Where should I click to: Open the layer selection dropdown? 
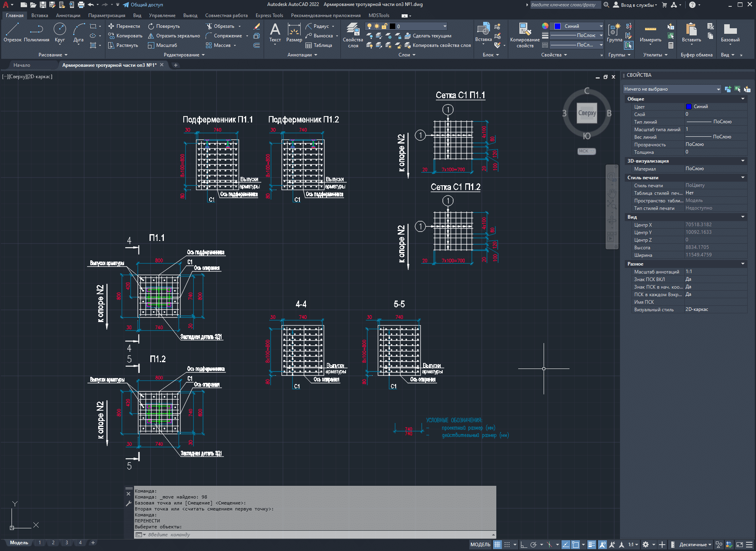coord(406,26)
